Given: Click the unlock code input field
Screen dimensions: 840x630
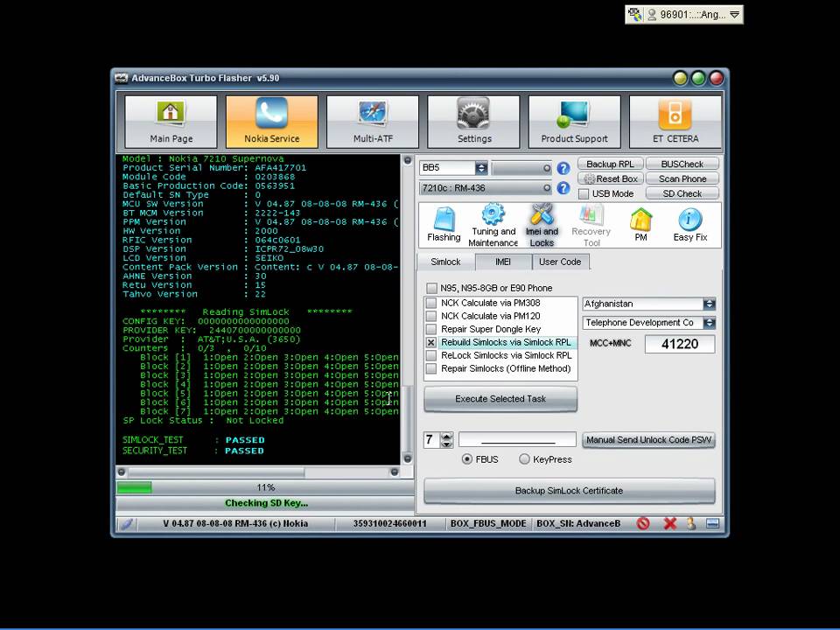Looking at the screenshot, I should tap(517, 440).
